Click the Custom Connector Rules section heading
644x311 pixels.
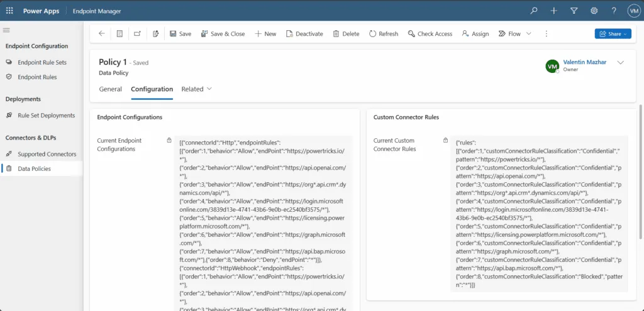coord(406,117)
